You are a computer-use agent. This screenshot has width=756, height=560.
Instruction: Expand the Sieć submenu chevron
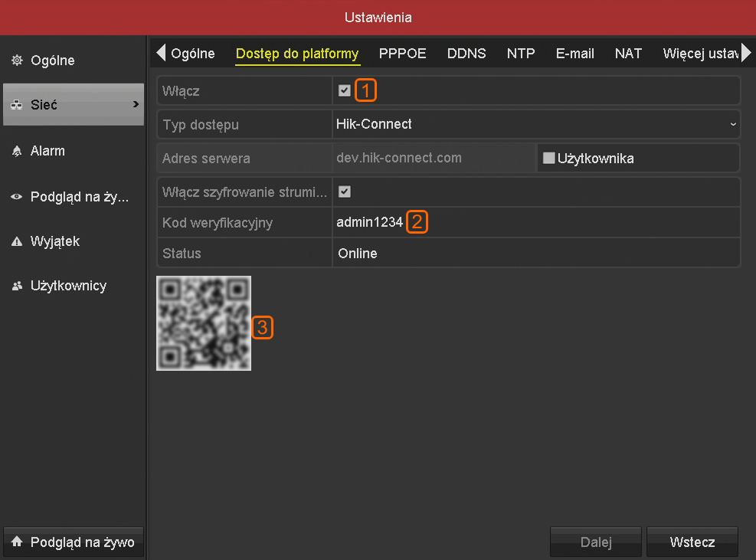coord(136,104)
